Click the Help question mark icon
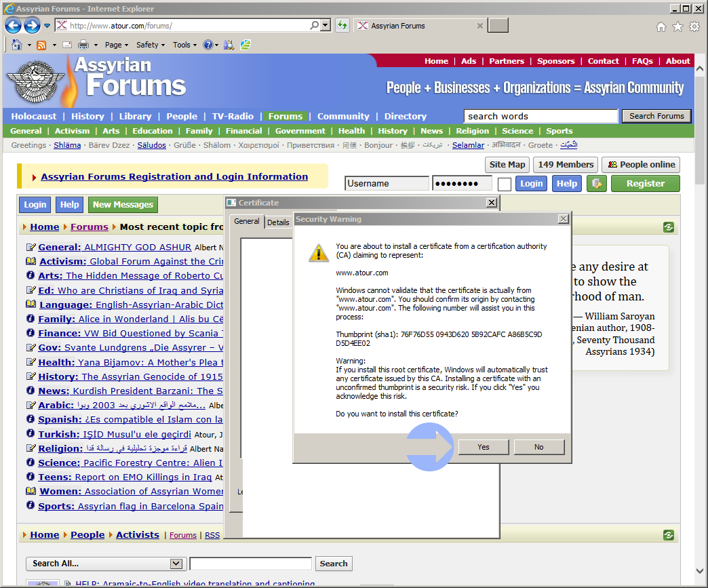 click(208, 45)
